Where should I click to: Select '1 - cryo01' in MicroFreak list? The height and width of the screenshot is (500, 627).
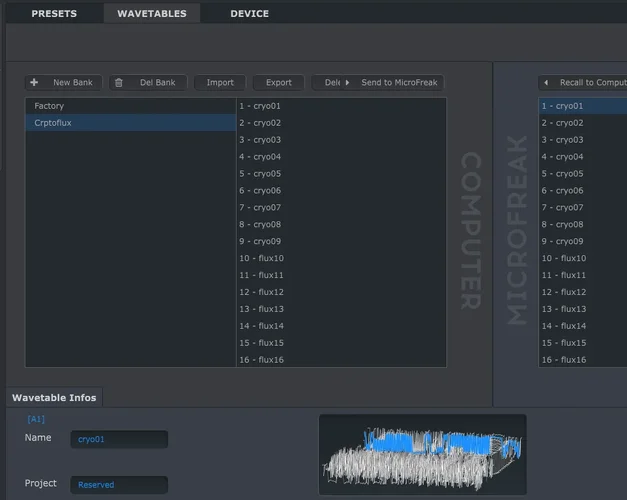point(583,106)
